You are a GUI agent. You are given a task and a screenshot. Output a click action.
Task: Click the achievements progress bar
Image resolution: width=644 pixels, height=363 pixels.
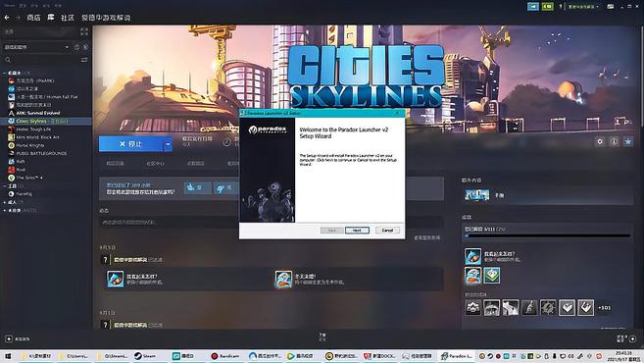(548, 236)
